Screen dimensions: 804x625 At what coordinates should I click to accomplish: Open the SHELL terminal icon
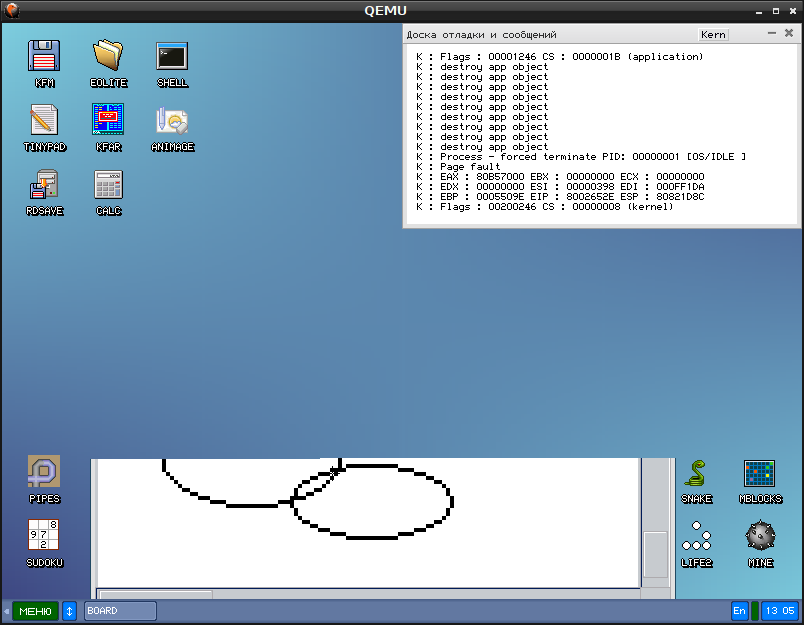tap(172, 57)
